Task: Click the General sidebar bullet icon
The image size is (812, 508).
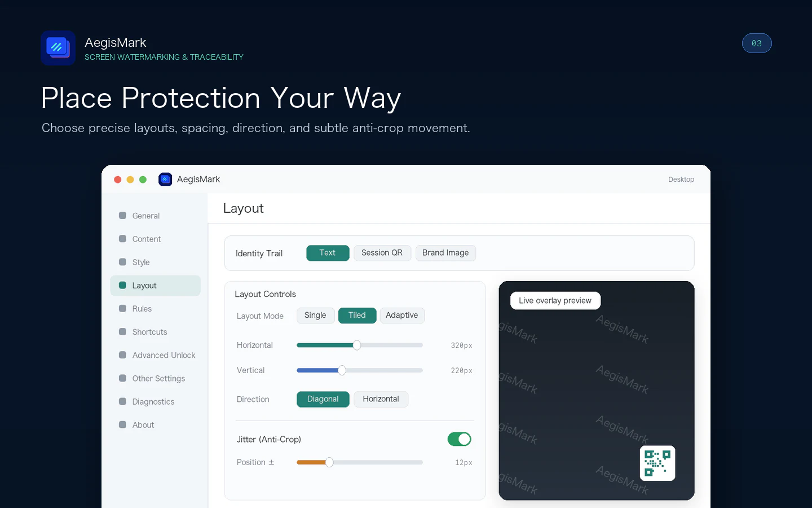Action: (122, 216)
